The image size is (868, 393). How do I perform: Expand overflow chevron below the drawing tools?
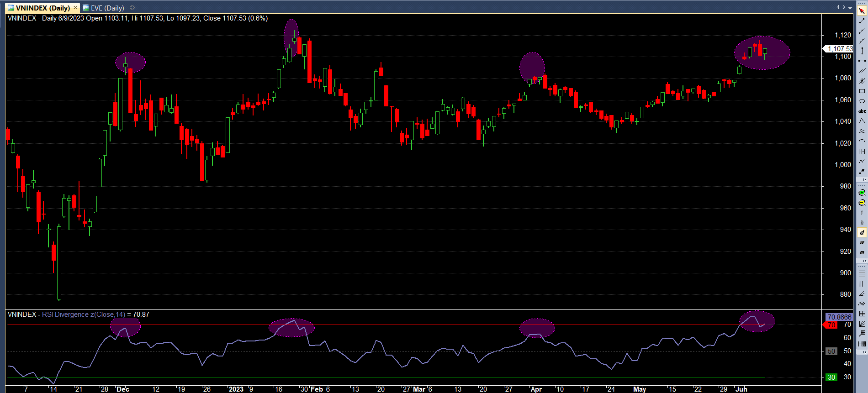[864, 180]
